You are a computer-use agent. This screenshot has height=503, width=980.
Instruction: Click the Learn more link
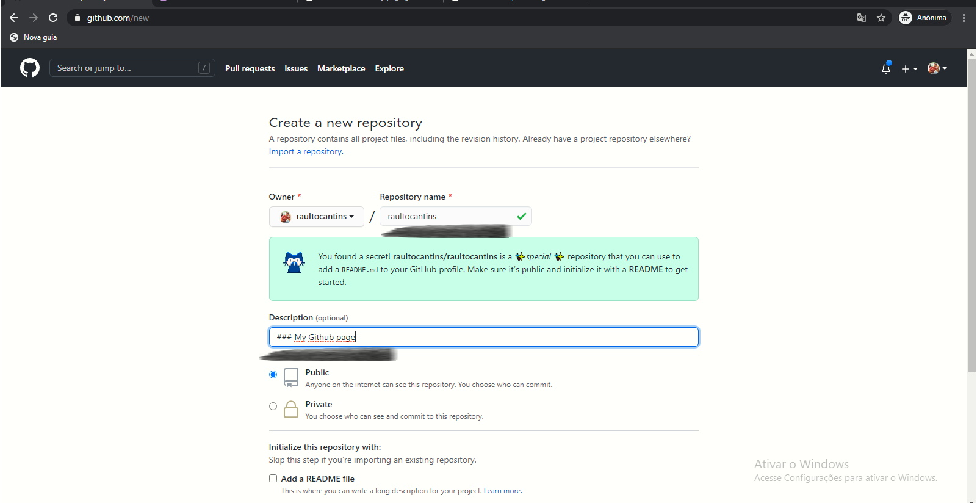502,491
